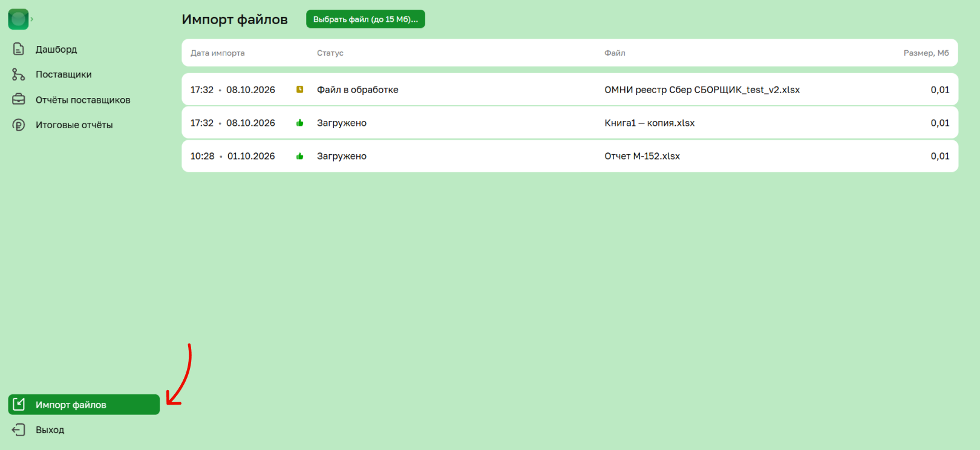Click size 0,01 for Отчет М-152.xlsx

click(x=940, y=156)
